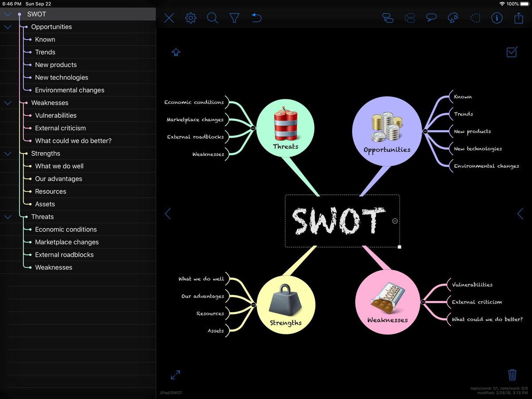Image resolution: width=532 pixels, height=399 pixels.
Task: Collapse the Threats branch with its minus button
Action: [253, 128]
